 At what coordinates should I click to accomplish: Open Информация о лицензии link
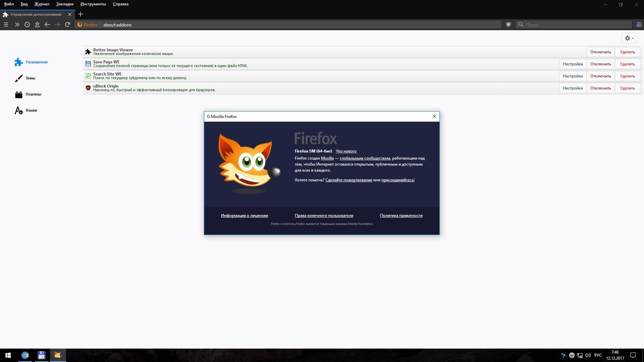click(244, 216)
